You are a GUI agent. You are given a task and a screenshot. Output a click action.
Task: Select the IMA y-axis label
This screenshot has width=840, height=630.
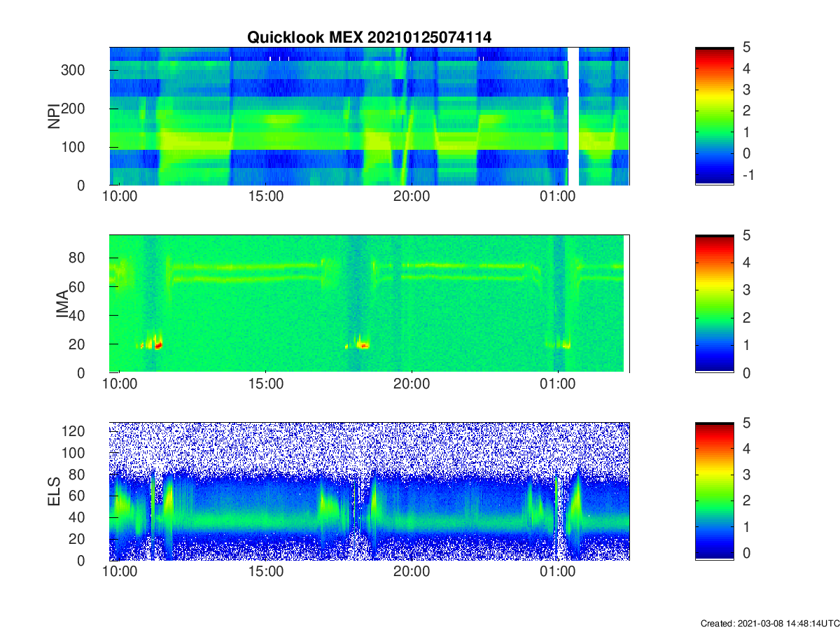click(63, 304)
